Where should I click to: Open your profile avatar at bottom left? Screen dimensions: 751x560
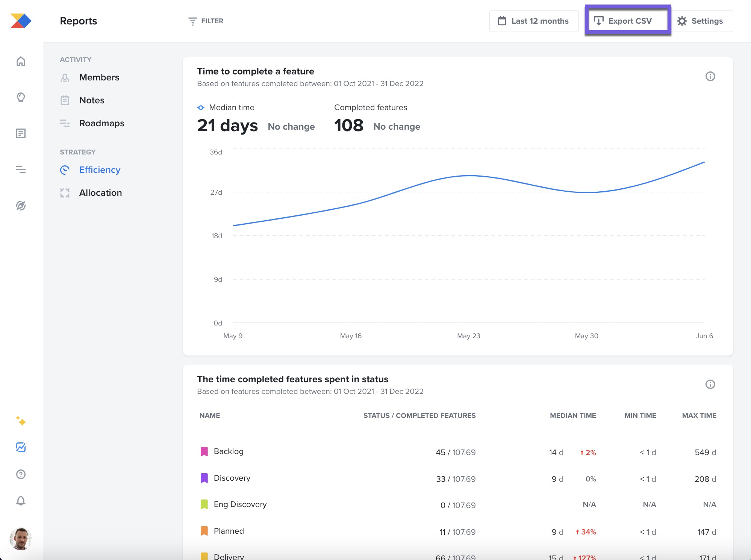click(21, 539)
